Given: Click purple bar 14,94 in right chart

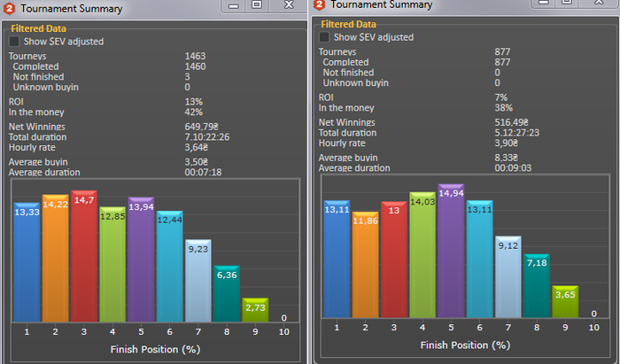Looking at the screenshot, I should [451, 251].
